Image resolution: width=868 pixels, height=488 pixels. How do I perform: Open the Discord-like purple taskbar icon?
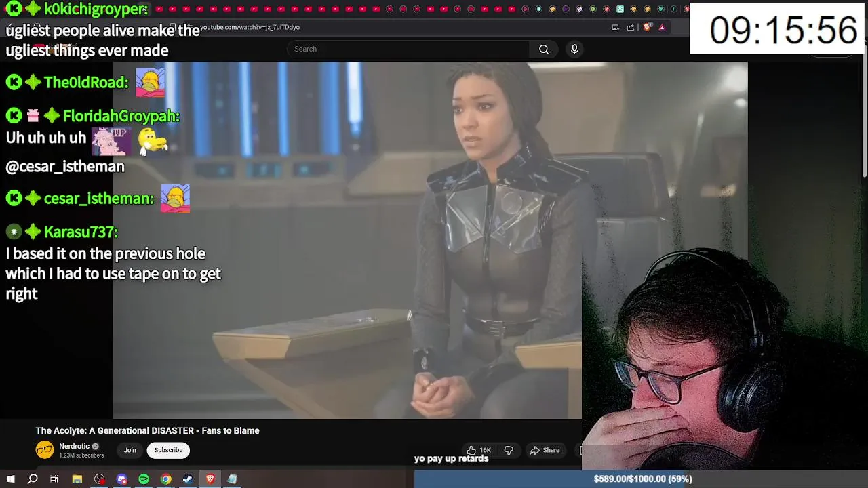pos(121,479)
